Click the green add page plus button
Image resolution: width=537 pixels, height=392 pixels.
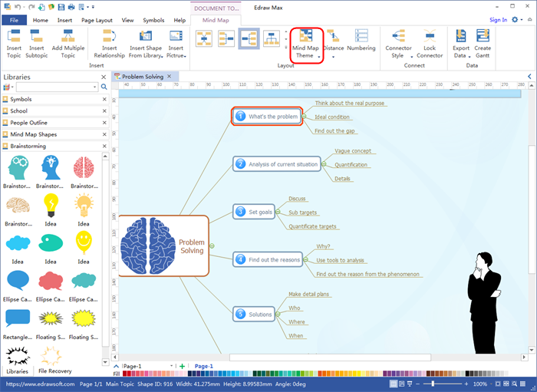[183, 367]
